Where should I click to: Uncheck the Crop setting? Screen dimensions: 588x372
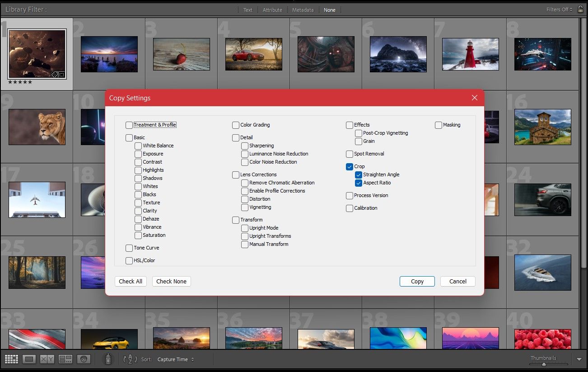click(x=350, y=166)
